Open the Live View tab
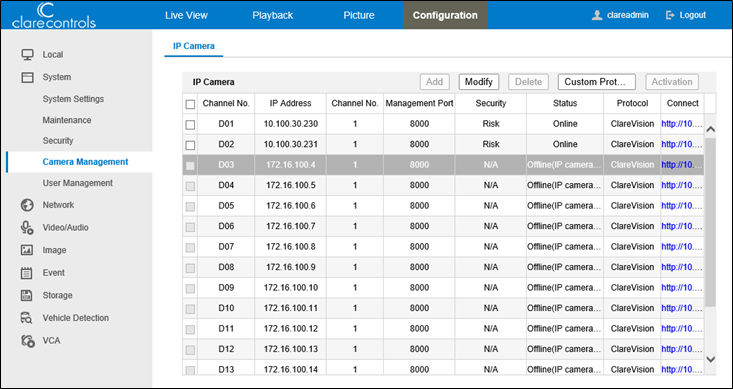This screenshot has height=389, width=733. [186, 15]
